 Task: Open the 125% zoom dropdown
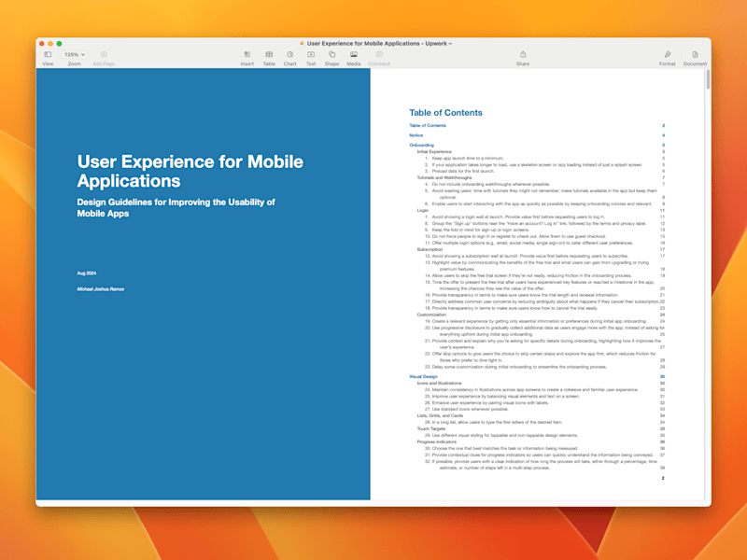click(75, 55)
